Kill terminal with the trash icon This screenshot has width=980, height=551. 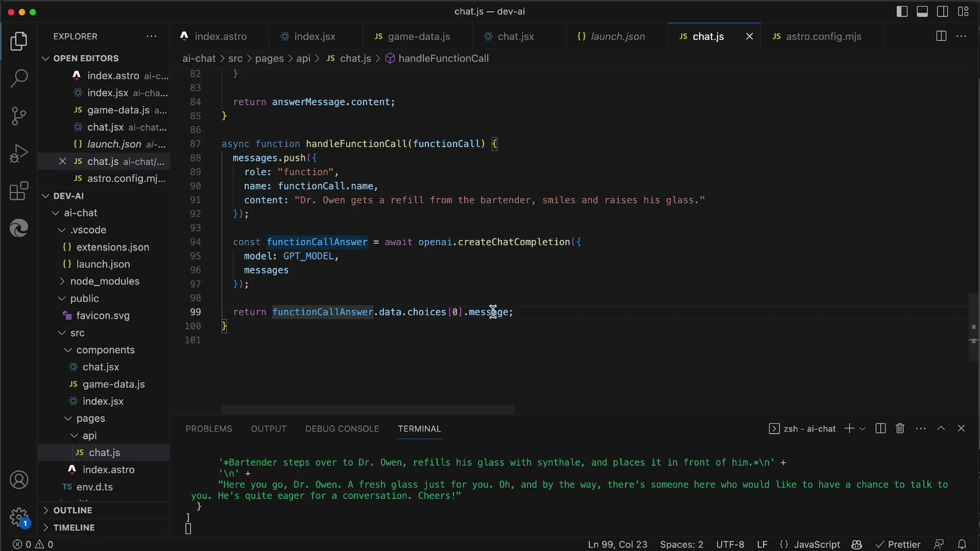point(900,428)
